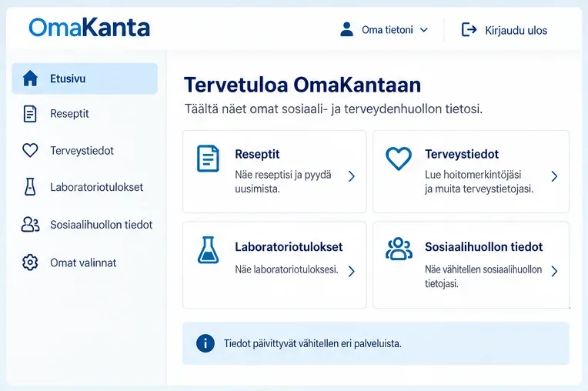The image size is (588, 391).
Task: Click the chevron on Terveystiedot card
Action: pos(554,176)
